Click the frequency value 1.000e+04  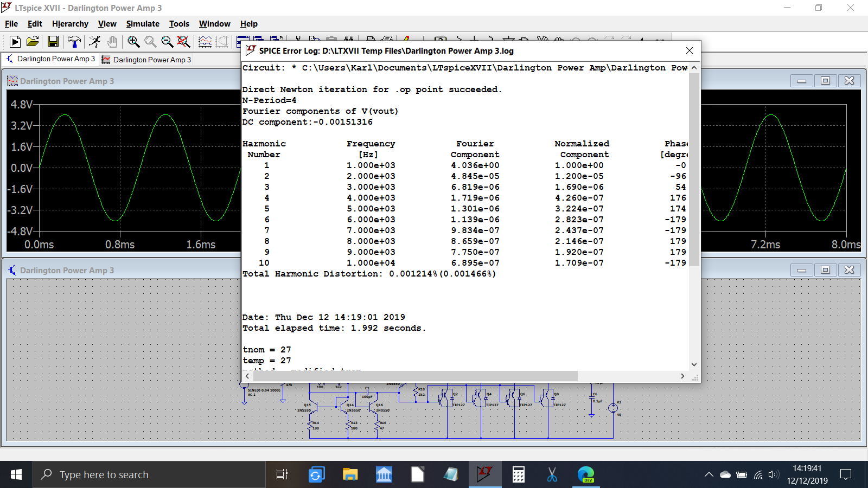point(371,263)
